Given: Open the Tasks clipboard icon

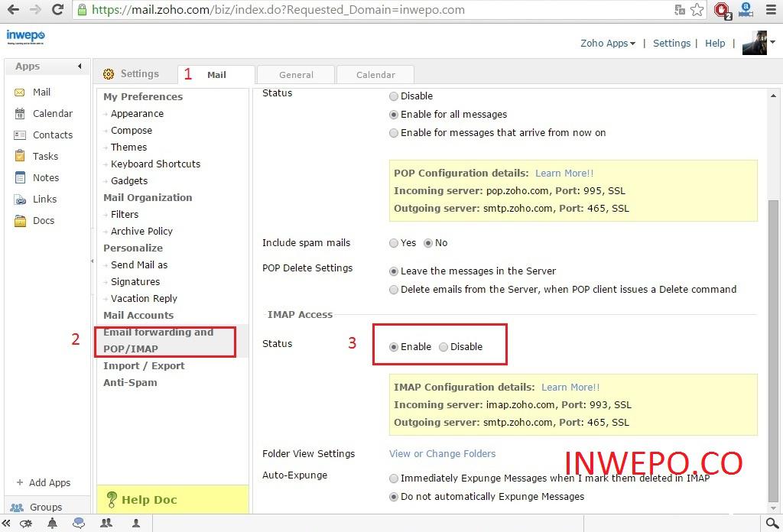Looking at the screenshot, I should point(19,156).
